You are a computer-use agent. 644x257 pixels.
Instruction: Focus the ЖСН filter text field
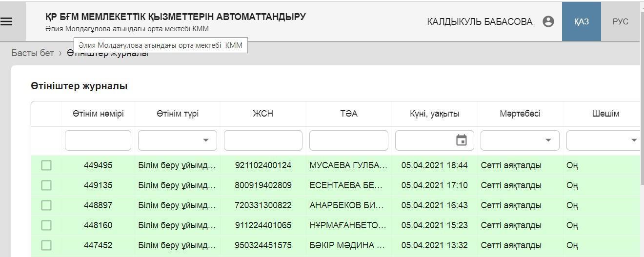coord(263,140)
